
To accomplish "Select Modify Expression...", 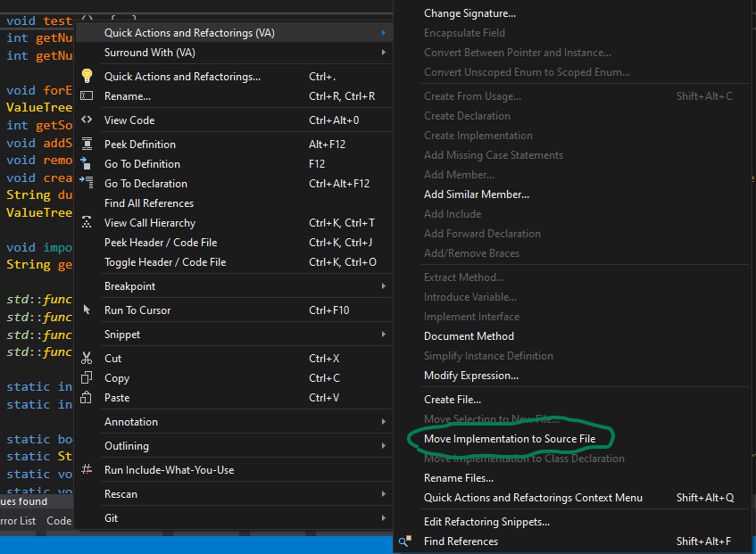I will [x=471, y=376].
